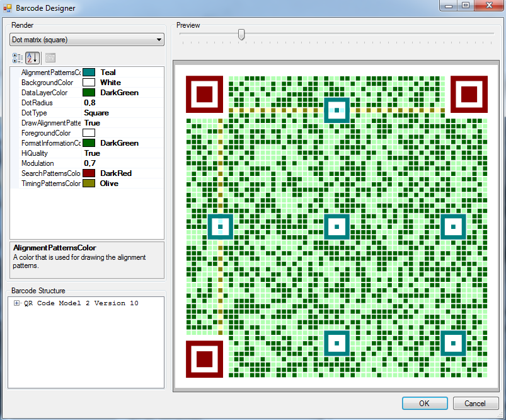The width and height of the screenshot is (506, 420).
Task: Click the DarkRed SearchPatternsColor swatch
Action: 89,173
